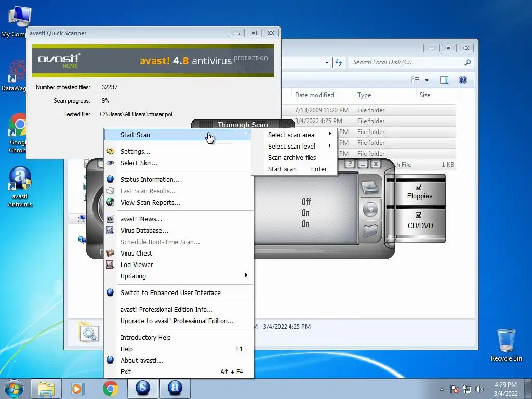
Task: Sort by Date modified column header
Action: (x=322, y=95)
